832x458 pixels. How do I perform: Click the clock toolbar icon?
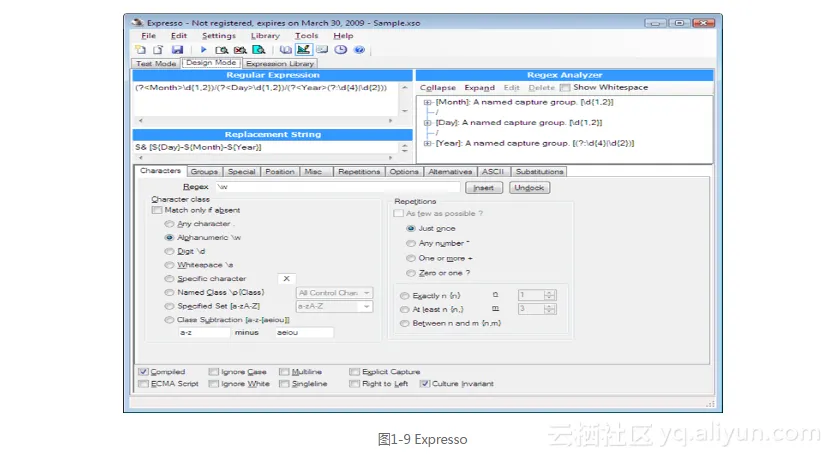341,50
